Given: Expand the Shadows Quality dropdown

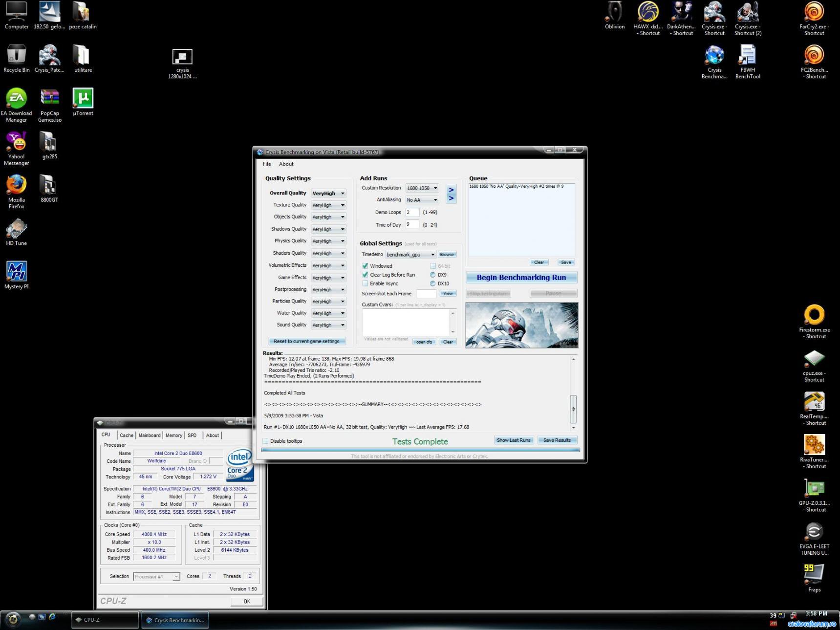Looking at the screenshot, I should point(328,229).
